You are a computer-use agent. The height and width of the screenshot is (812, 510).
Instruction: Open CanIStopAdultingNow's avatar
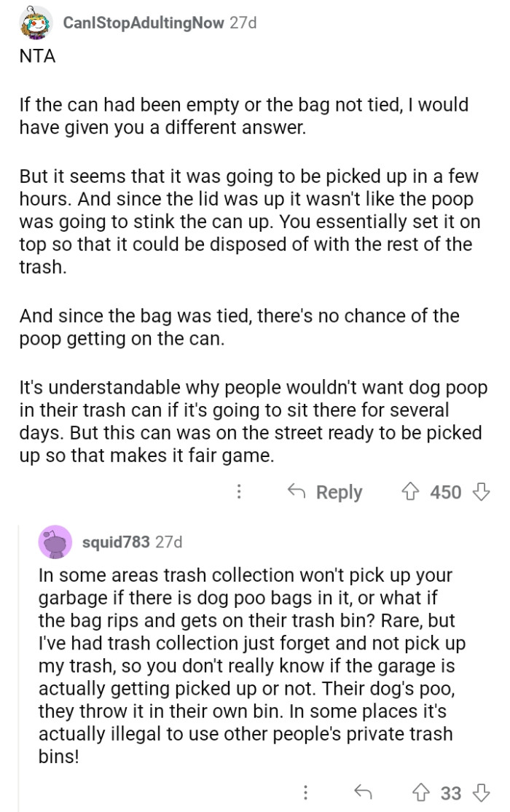(x=36, y=23)
